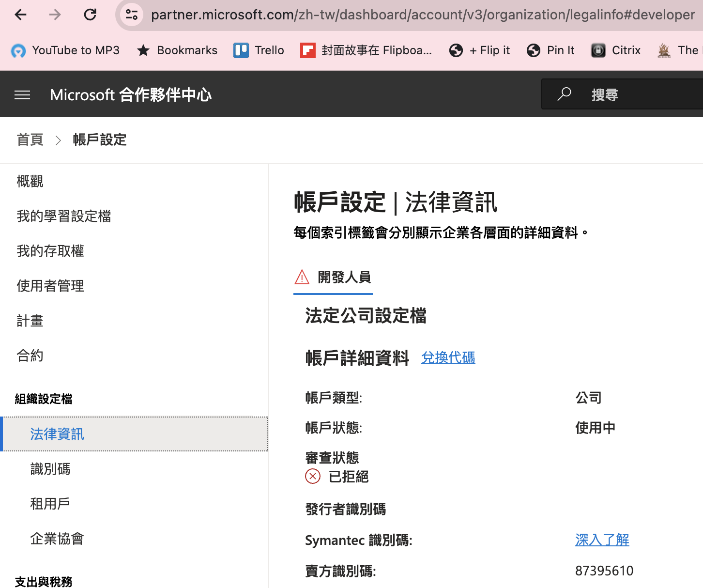This screenshot has height=588, width=703.
Task: Click the 兌換代碼 link
Action: (x=448, y=358)
